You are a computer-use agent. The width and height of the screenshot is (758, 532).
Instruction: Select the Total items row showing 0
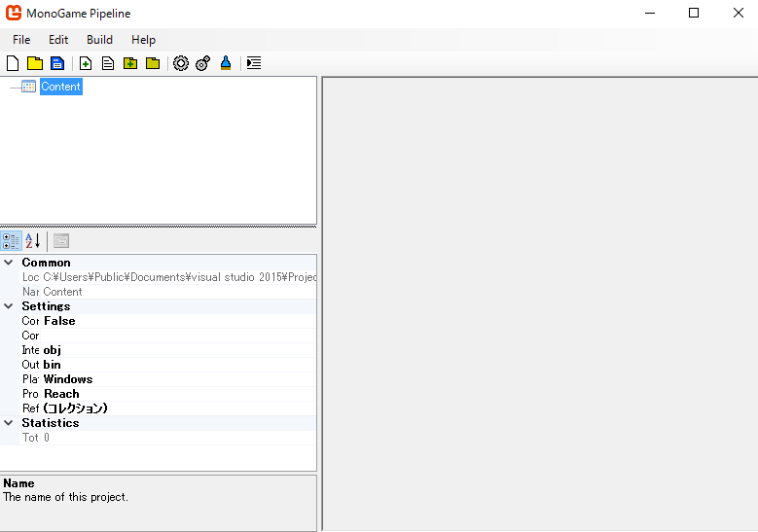tap(168, 438)
